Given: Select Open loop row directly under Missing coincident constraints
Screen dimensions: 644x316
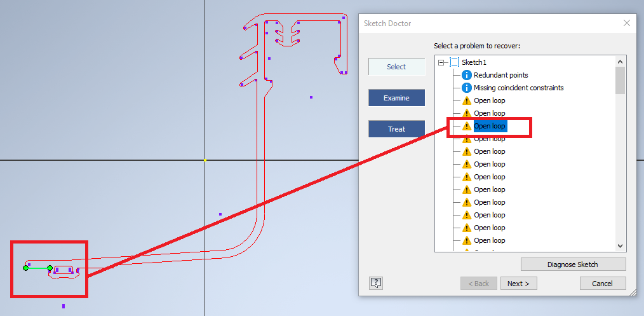Looking at the screenshot, I should coord(489,100).
